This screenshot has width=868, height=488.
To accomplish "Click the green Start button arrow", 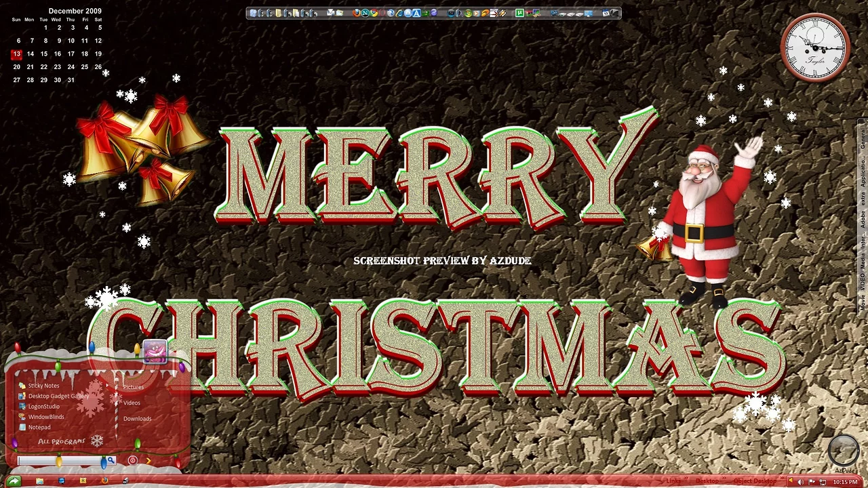I will [x=14, y=481].
